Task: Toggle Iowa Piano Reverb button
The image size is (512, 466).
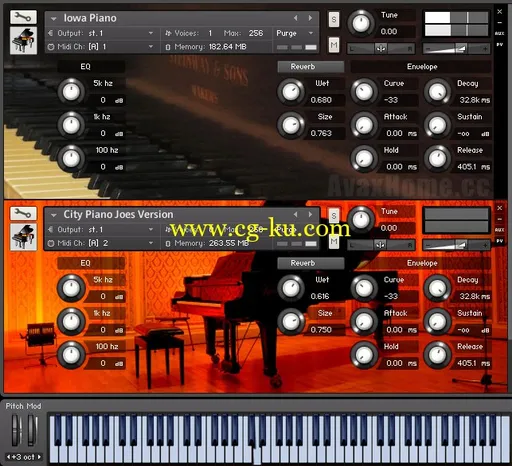Action: pyautogui.click(x=311, y=67)
